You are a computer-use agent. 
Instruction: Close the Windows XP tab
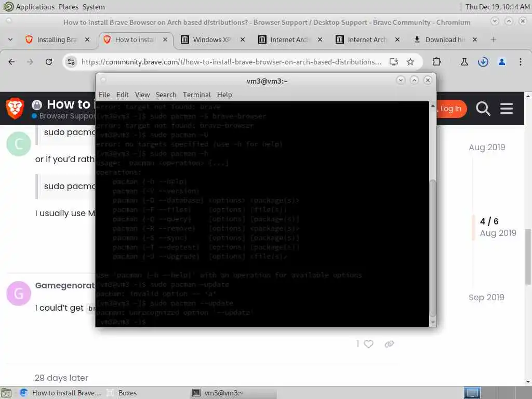pyautogui.click(x=243, y=39)
